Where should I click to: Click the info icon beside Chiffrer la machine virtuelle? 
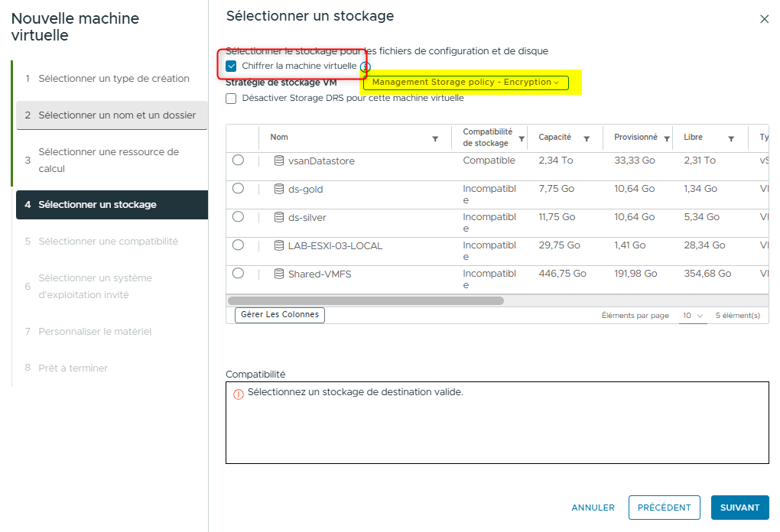click(366, 67)
